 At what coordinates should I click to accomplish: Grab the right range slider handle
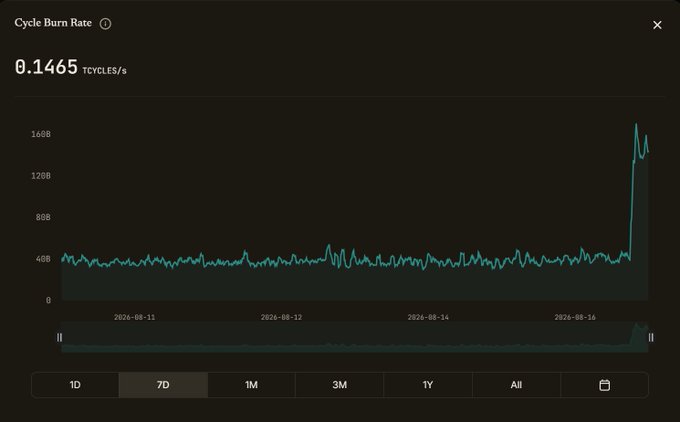point(651,337)
